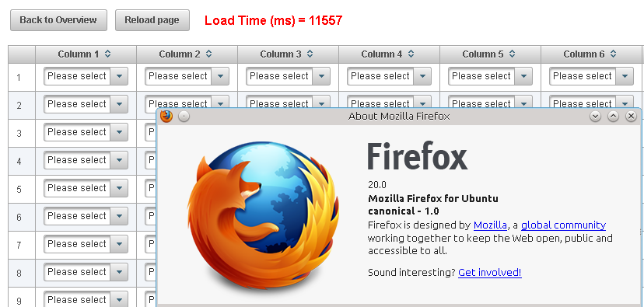Select row number 6 header cell
Screen dimensions: 644x307
point(22,217)
